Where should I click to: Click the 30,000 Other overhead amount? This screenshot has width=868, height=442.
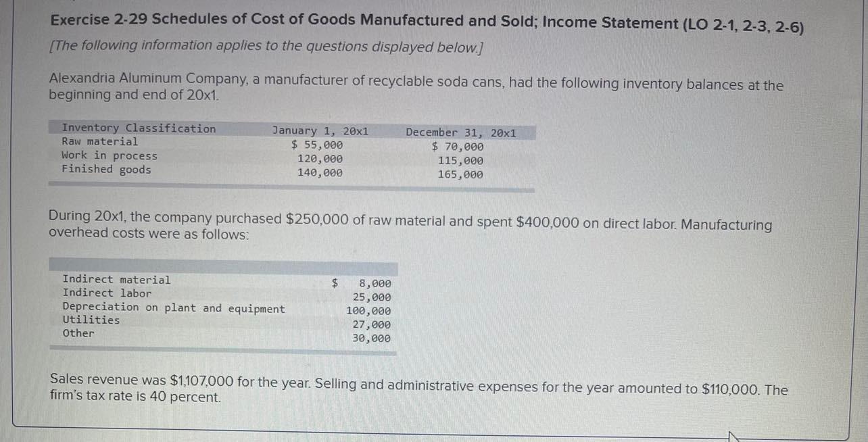tap(371, 339)
